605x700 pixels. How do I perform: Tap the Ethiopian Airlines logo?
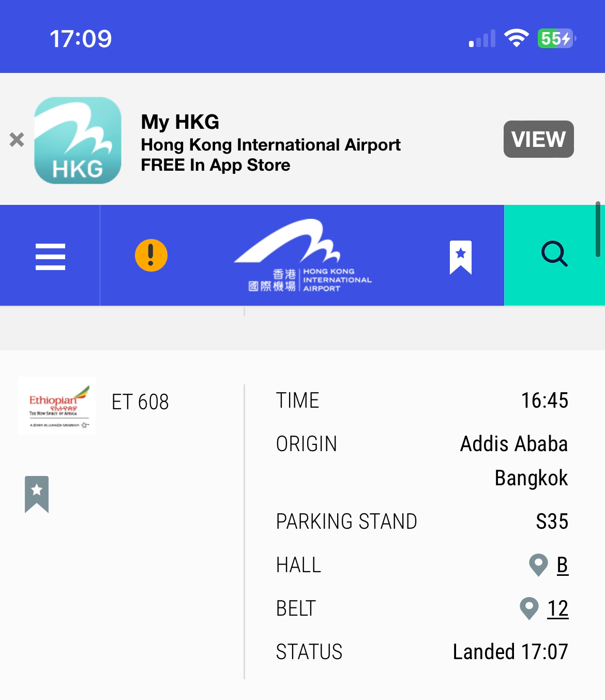[x=57, y=406]
